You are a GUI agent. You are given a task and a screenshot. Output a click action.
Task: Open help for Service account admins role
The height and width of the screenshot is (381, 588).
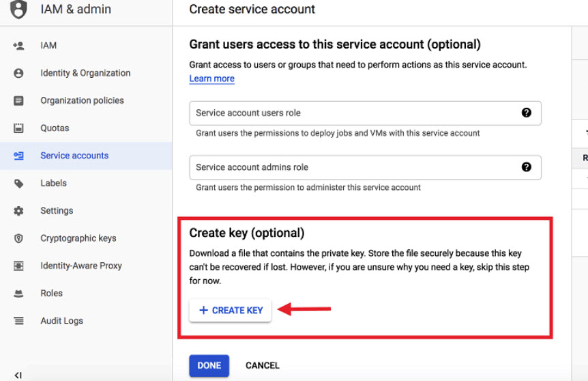point(526,167)
